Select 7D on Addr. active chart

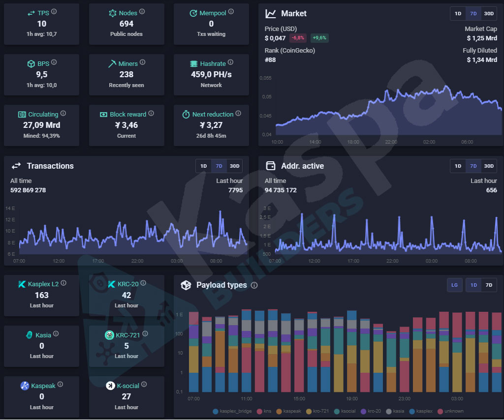click(473, 166)
